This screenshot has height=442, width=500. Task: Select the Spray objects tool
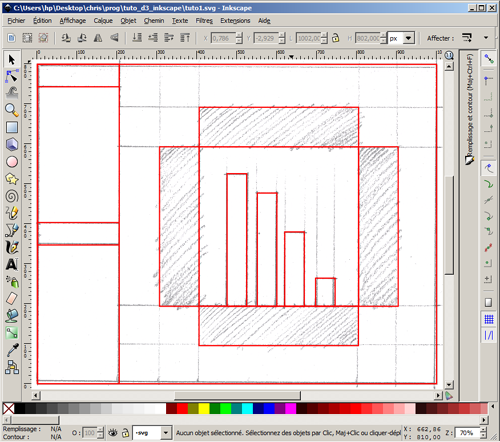(x=12, y=282)
